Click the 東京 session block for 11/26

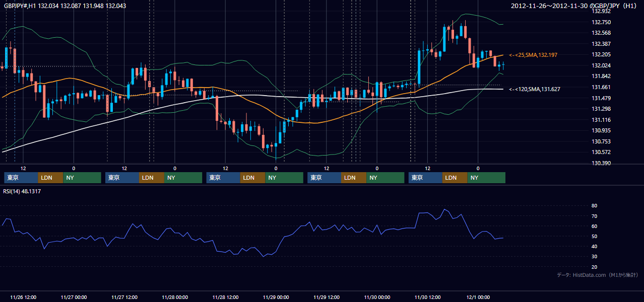(21, 178)
